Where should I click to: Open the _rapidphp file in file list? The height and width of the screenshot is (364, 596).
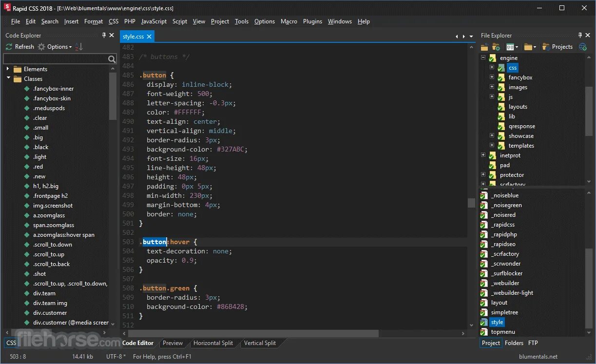click(504, 234)
